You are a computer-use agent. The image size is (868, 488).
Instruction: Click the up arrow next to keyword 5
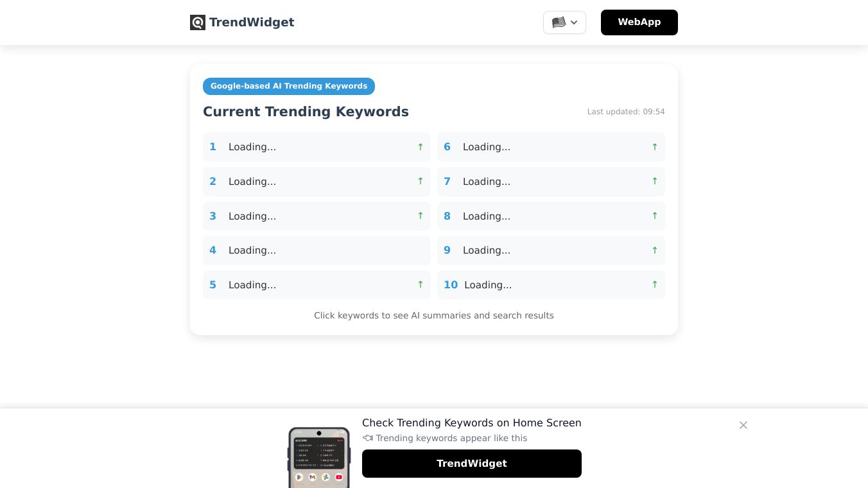421,284
